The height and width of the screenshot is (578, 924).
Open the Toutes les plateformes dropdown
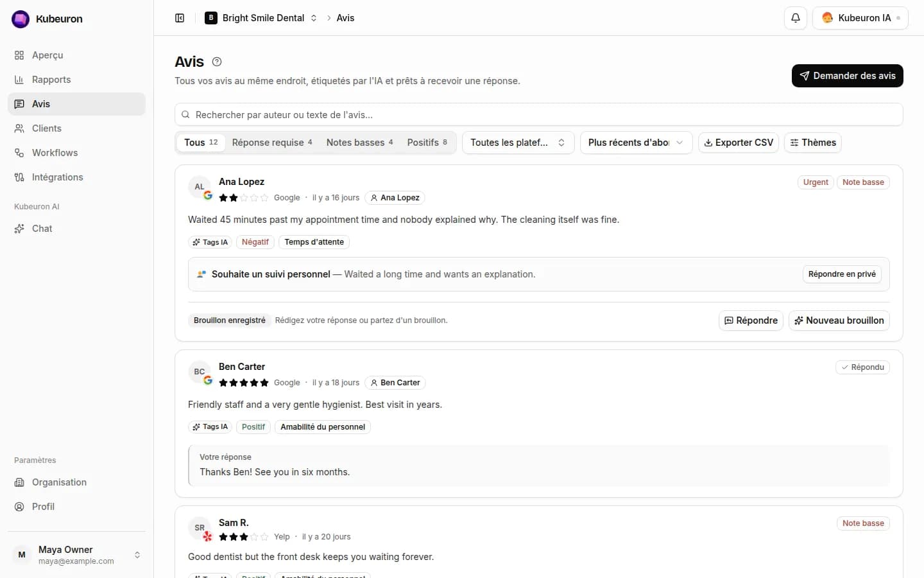point(518,143)
